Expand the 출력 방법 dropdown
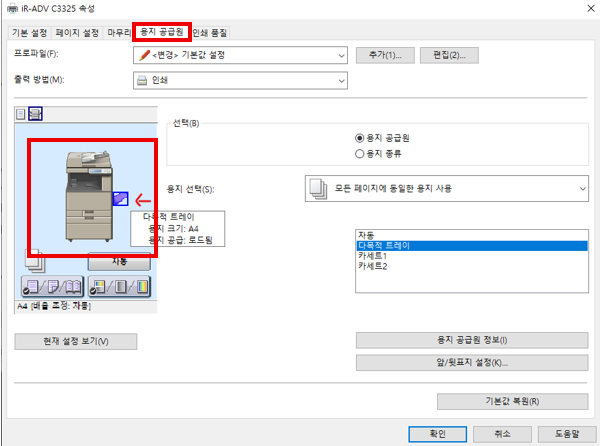This screenshot has height=446, width=600. 241,80
